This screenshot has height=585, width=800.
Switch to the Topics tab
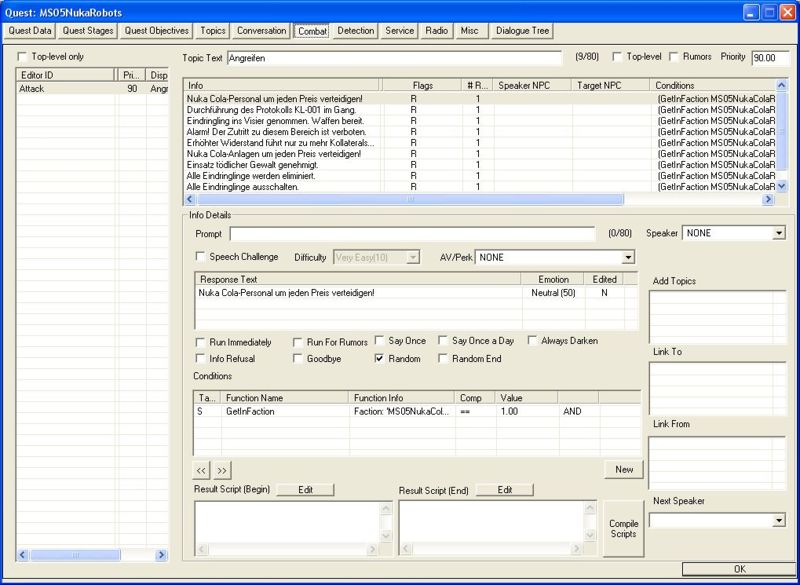(213, 31)
